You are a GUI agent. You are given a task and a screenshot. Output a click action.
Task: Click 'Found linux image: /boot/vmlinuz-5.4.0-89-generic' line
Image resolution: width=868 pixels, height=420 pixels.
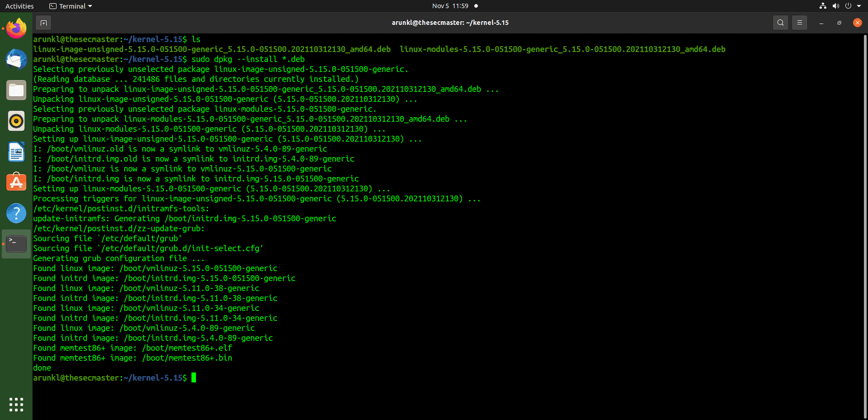(x=144, y=328)
